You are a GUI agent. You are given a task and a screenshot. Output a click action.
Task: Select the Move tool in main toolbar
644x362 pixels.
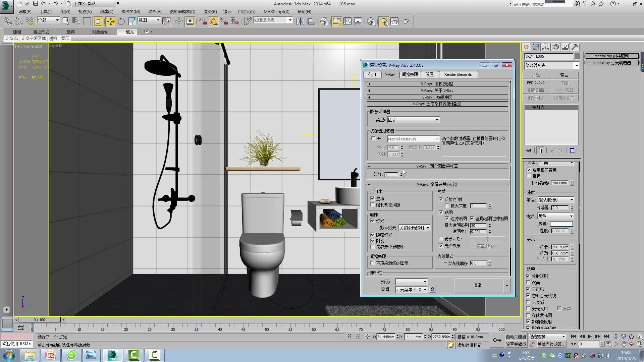pyautogui.click(x=110, y=21)
